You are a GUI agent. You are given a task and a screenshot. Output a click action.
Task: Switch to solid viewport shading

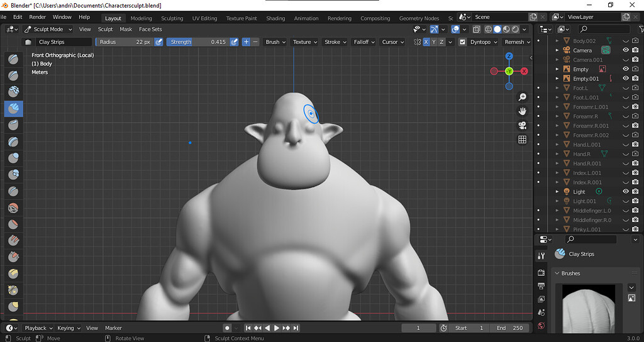point(497,29)
